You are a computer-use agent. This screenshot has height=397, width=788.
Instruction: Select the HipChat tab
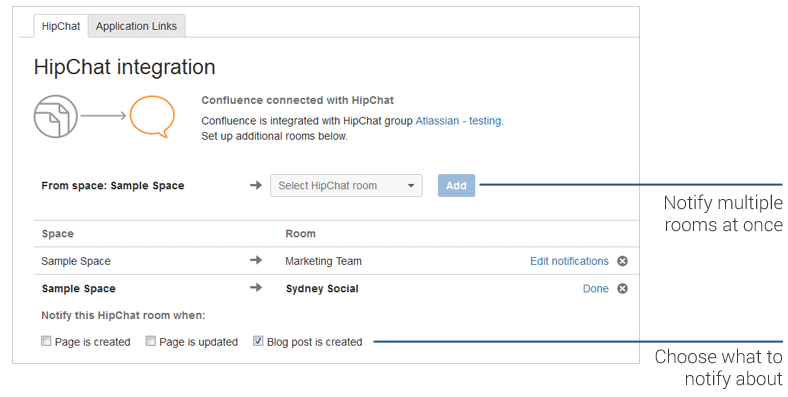pyautogui.click(x=61, y=26)
